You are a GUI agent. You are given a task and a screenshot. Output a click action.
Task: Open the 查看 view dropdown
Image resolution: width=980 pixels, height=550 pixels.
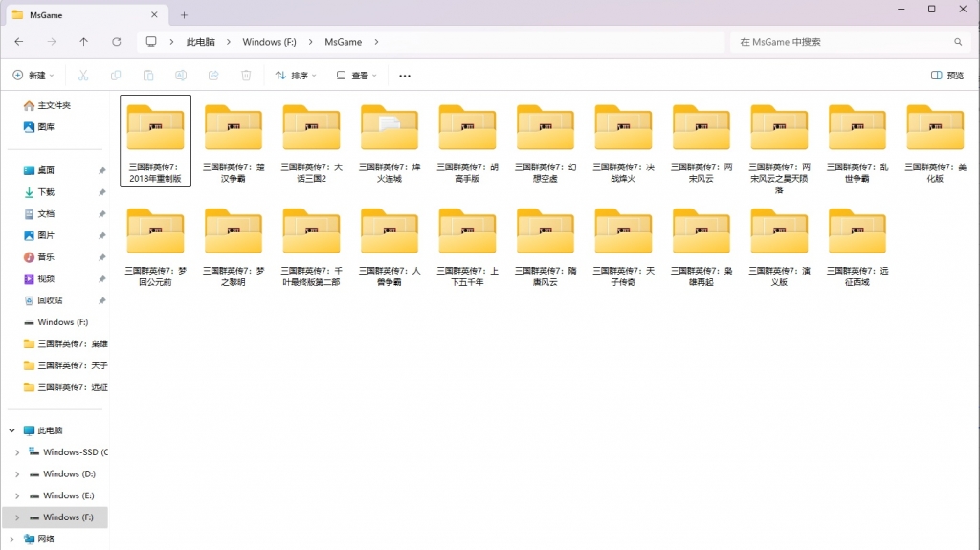[357, 76]
